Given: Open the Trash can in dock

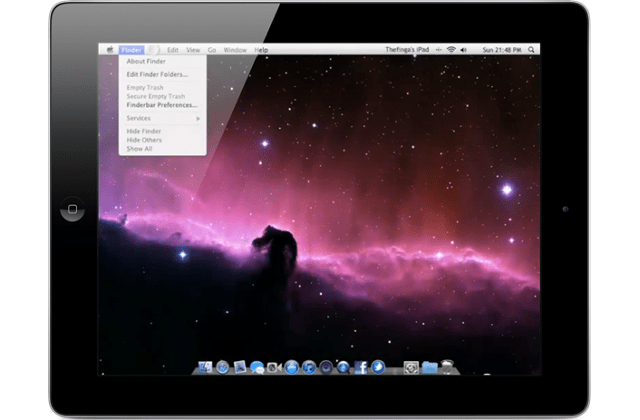Looking at the screenshot, I should (x=447, y=367).
